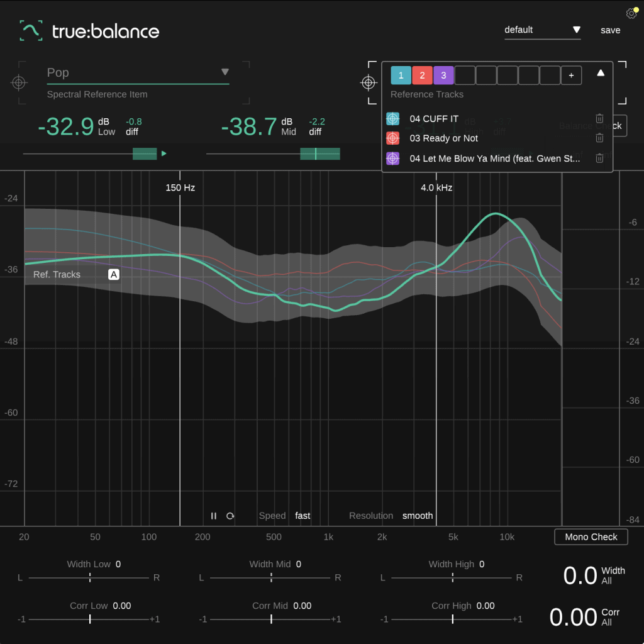Collapse the Reference Tracks panel
Viewport: 644px width, 644px height.
point(600,74)
